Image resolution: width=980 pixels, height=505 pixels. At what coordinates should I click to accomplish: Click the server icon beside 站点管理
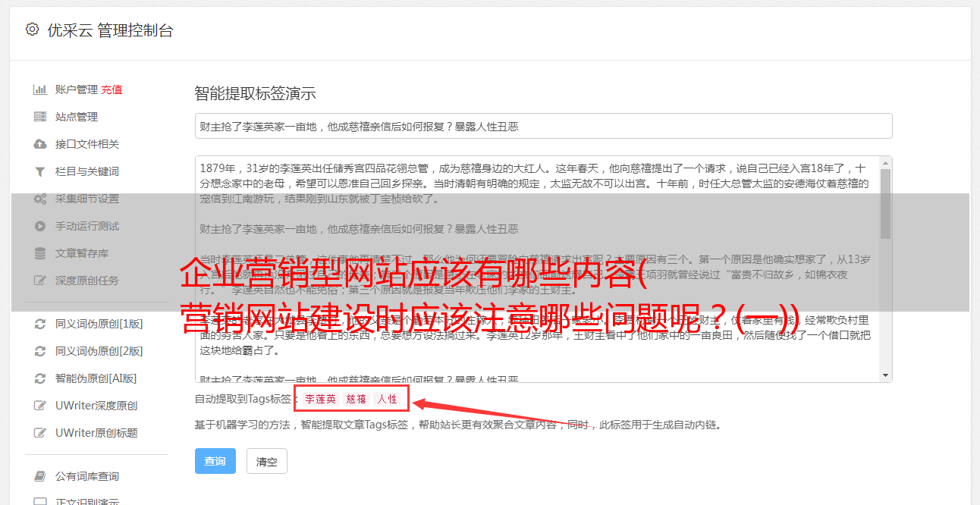[40, 117]
